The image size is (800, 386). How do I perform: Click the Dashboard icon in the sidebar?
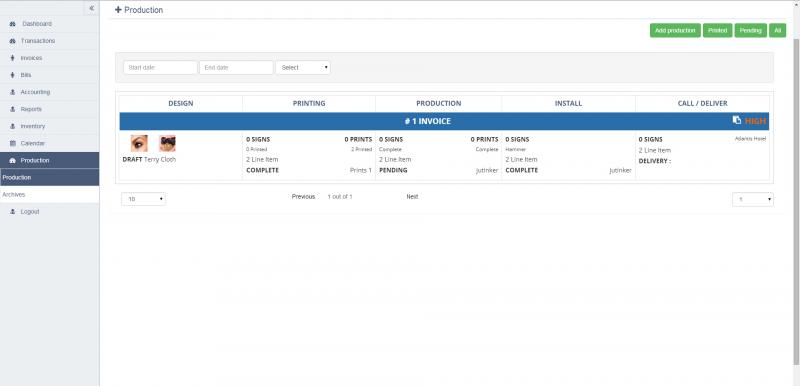[13, 24]
